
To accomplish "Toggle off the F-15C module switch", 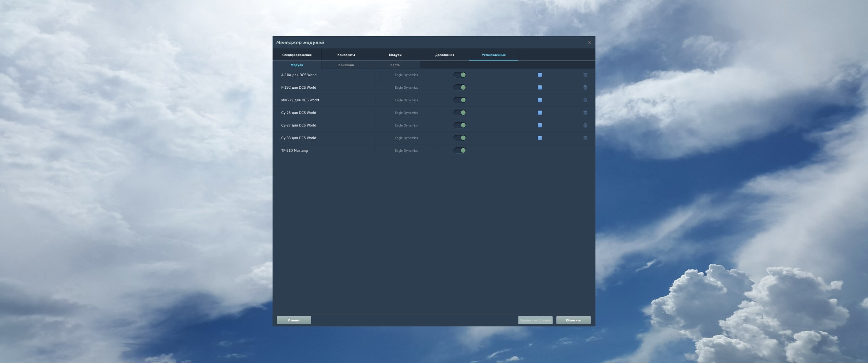I will coord(460,87).
